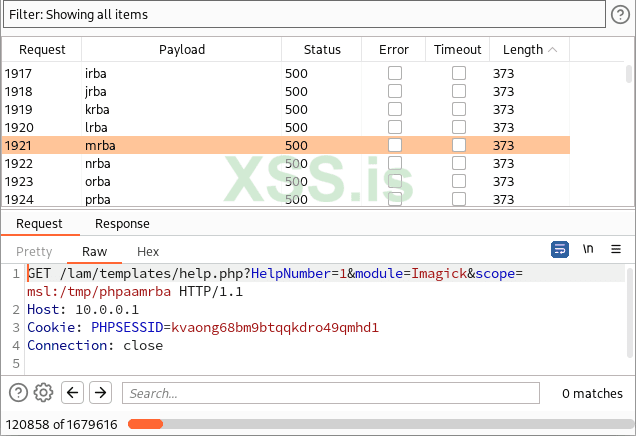Screen dimensions: 636x436
Task: Toggle Error checkbox in mrba row
Action: 395,145
